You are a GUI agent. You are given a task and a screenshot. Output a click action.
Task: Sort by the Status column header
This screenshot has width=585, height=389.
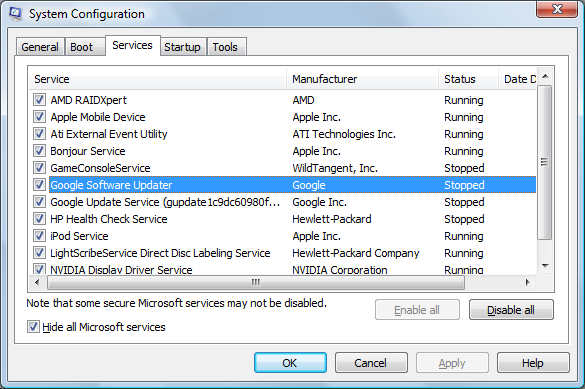click(468, 79)
